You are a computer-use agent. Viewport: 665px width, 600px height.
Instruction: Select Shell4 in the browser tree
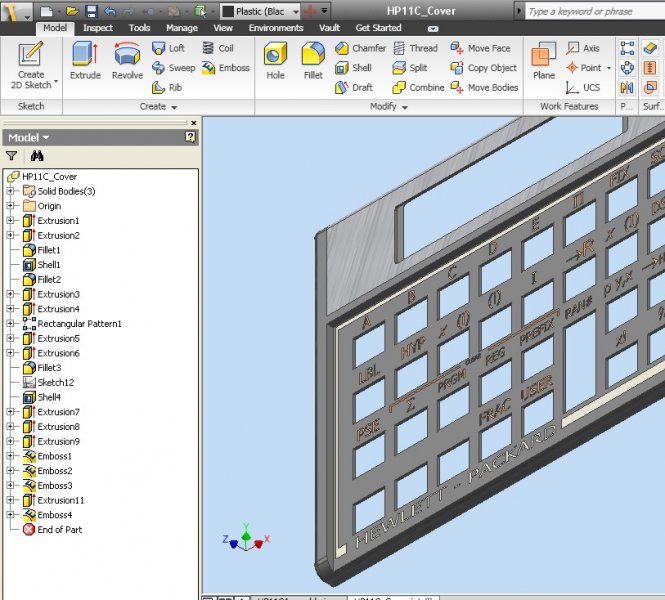(x=42, y=397)
